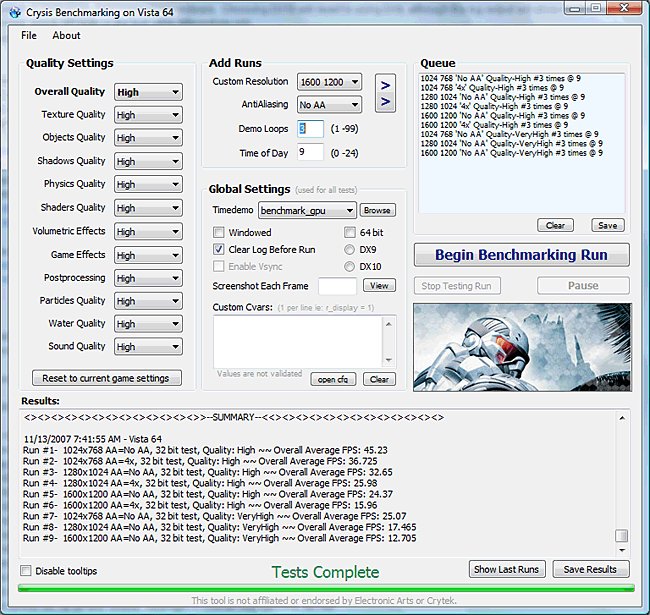Click the Crysis nanosuit artwork image
The image size is (650, 615).
point(522,347)
